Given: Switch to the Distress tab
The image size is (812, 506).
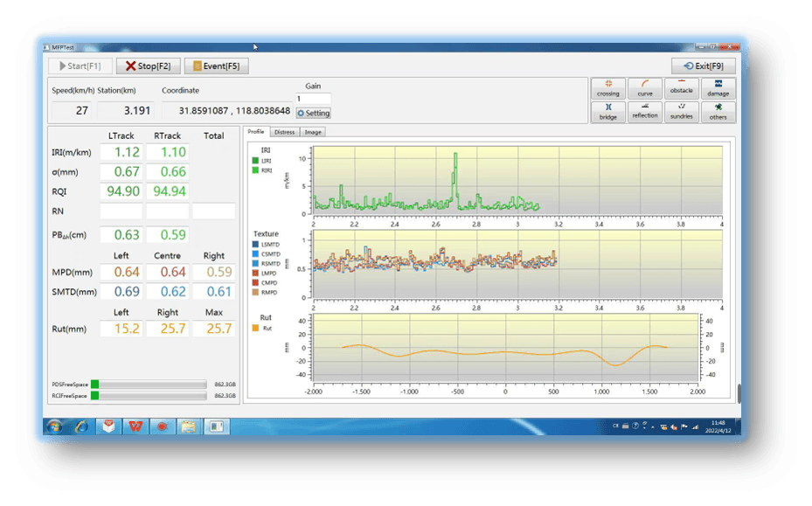Looking at the screenshot, I should (x=284, y=132).
